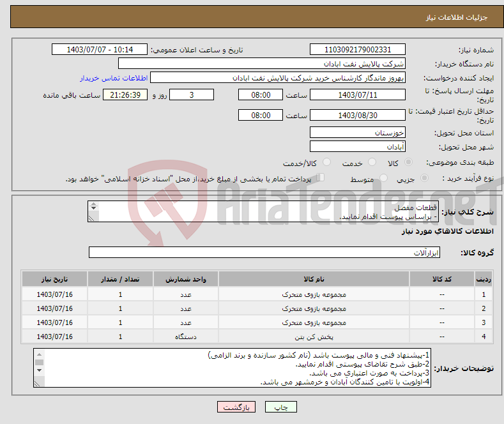Click the تاریخ نیاز column header
504x424 pixels.
(x=55, y=279)
